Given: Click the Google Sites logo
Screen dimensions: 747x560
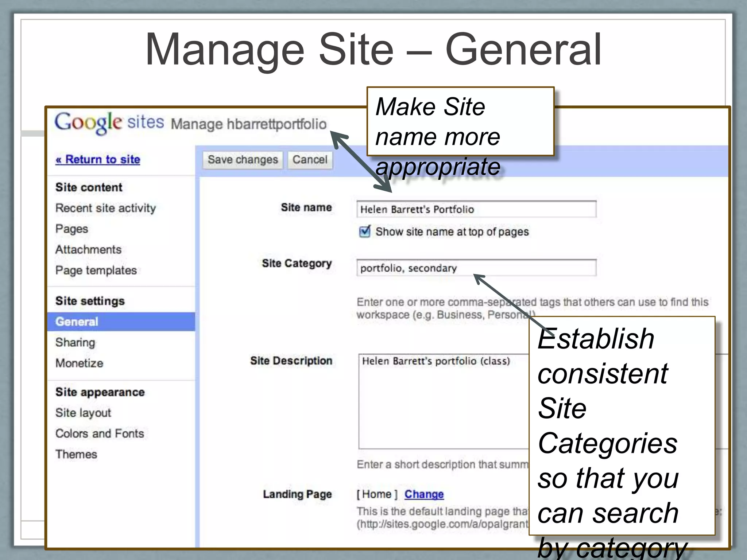Looking at the screenshot, I should click(109, 122).
